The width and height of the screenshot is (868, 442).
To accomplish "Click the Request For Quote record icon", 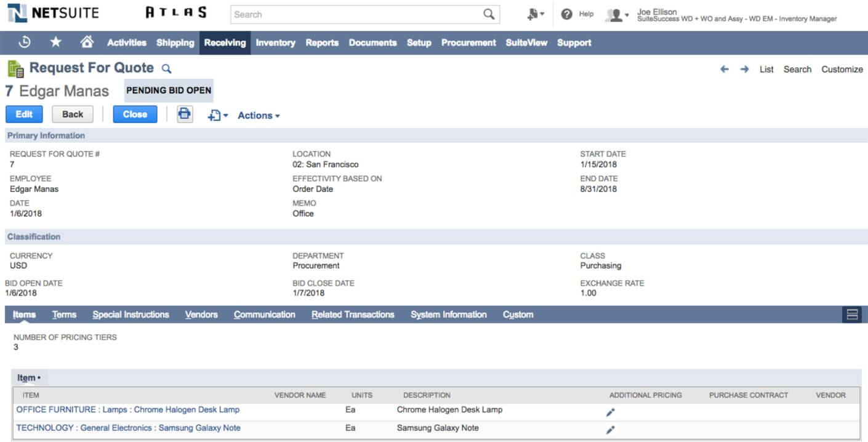I will point(16,68).
